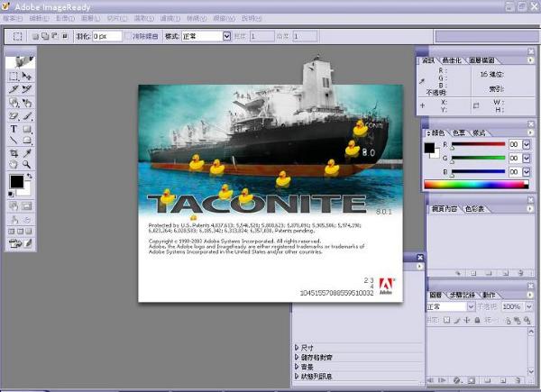Choose Subtract from Selection mode icon
This screenshot has width=541, height=392.
pyautogui.click(x=55, y=36)
